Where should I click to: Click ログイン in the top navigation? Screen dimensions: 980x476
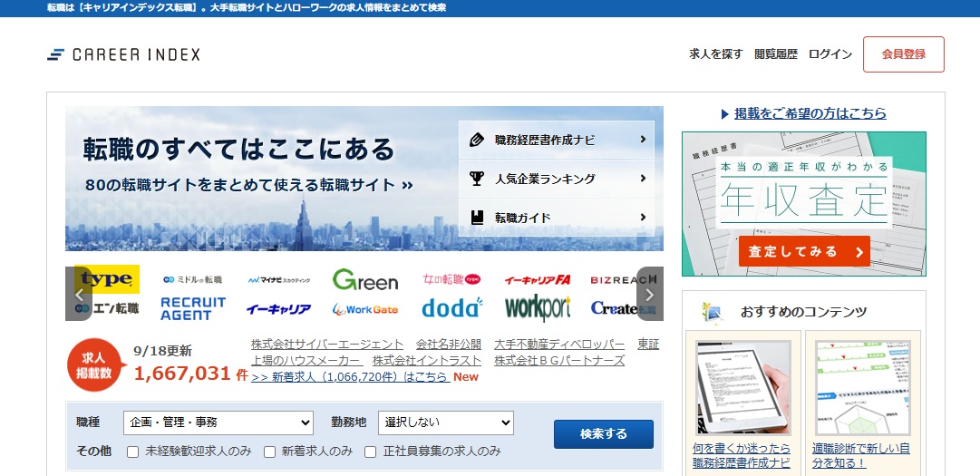830,54
